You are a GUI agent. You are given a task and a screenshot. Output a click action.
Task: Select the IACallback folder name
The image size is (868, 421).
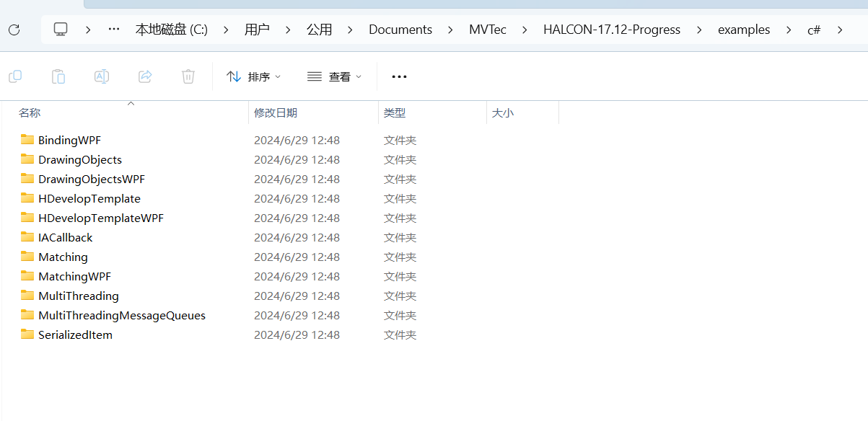click(x=66, y=237)
